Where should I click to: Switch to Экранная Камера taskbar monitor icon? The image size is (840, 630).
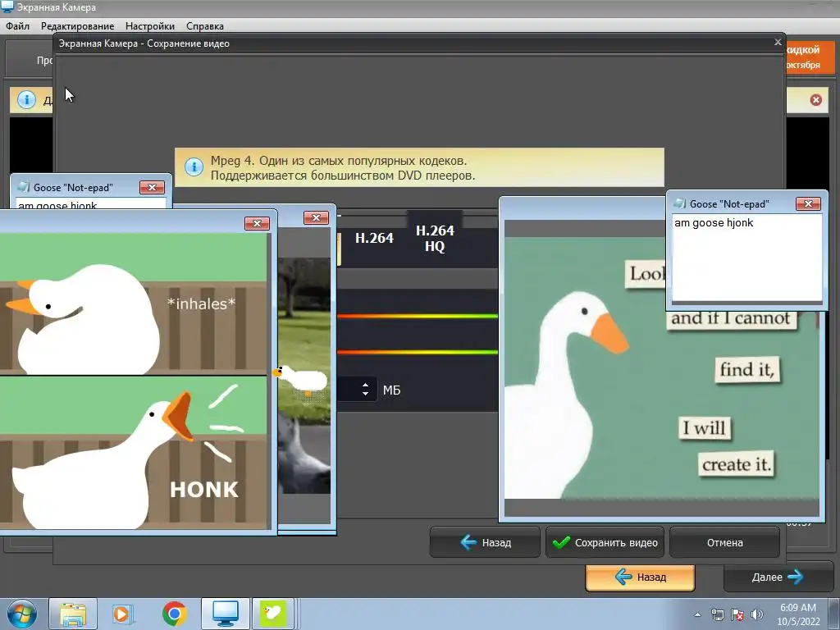point(226,614)
